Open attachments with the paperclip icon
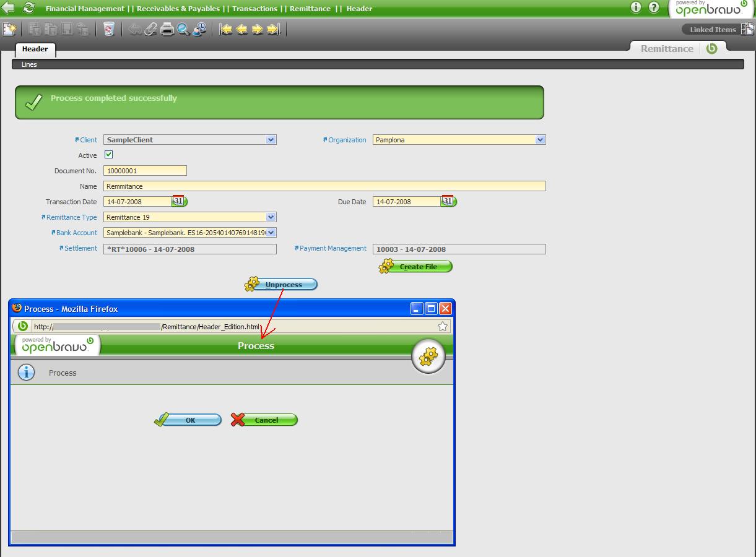The width and height of the screenshot is (756, 557). (150, 29)
